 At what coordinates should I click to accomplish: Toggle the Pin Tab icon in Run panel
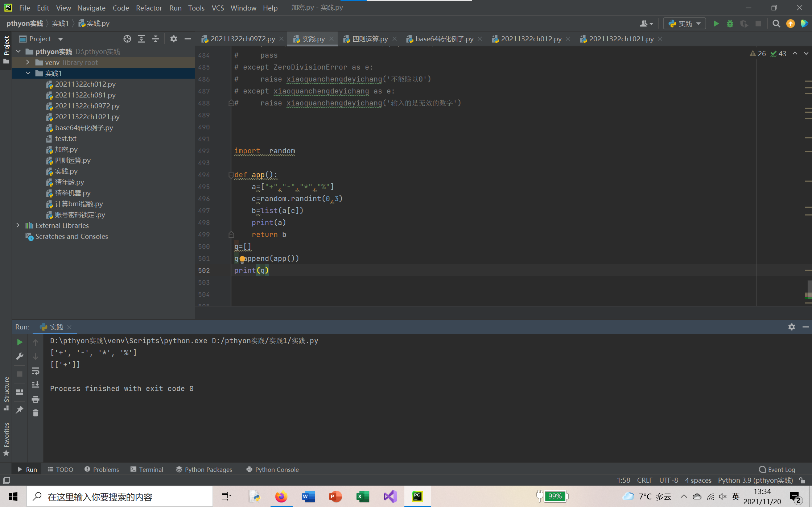[20, 410]
